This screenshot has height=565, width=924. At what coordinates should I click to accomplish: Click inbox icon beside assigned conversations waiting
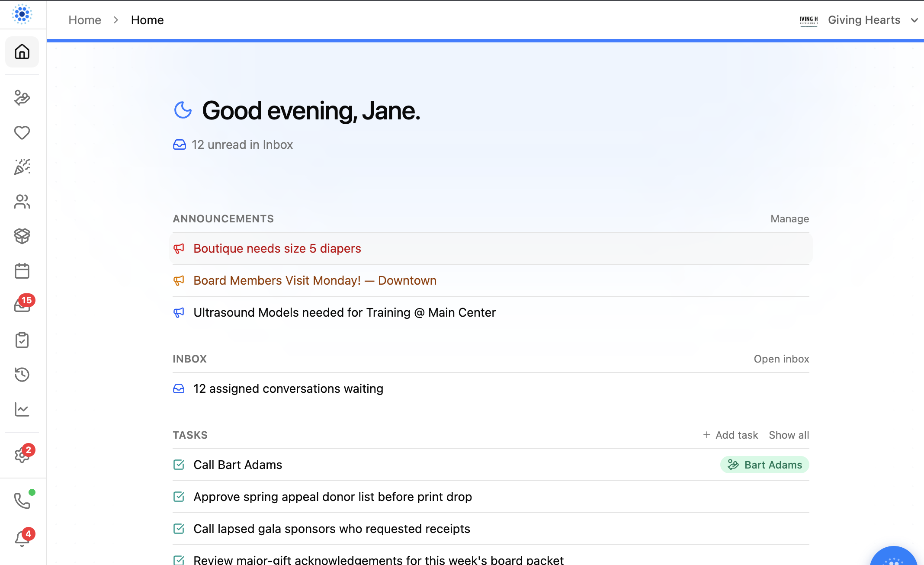coord(179,388)
